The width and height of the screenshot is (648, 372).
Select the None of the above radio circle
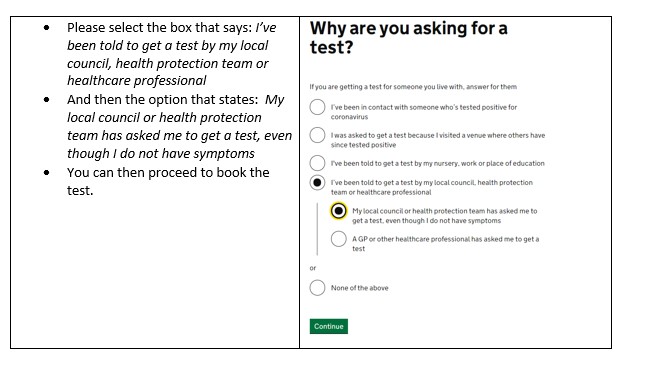[x=317, y=288]
